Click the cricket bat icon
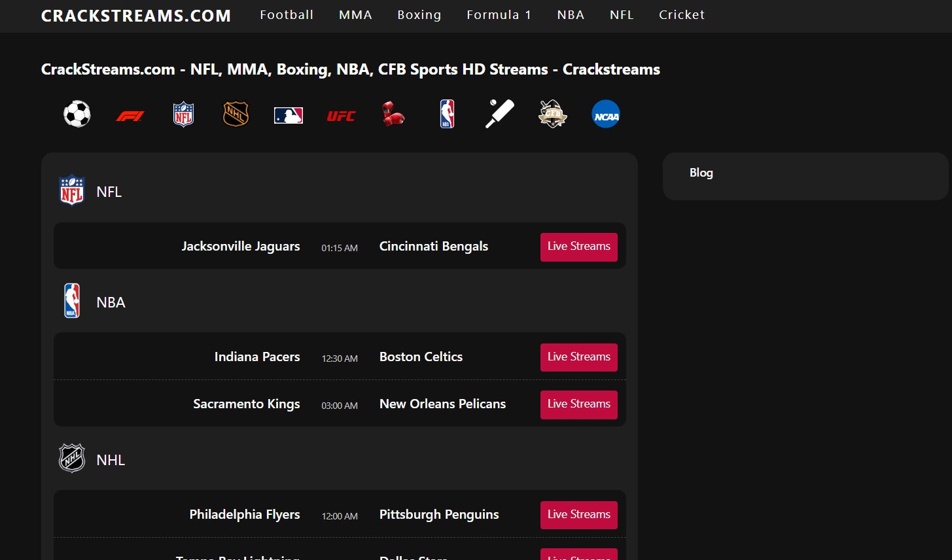The width and height of the screenshot is (952, 560). coord(499,113)
